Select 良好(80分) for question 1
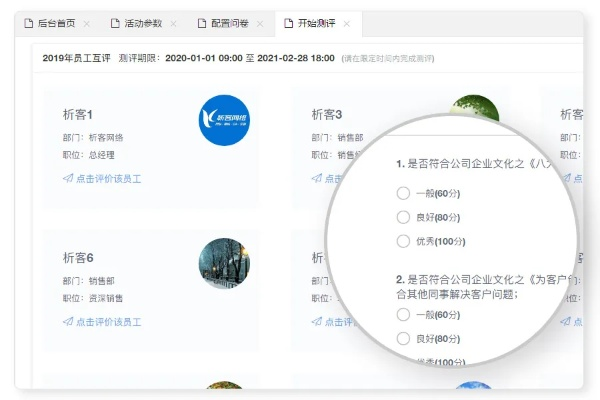600x400 pixels. coord(403,217)
